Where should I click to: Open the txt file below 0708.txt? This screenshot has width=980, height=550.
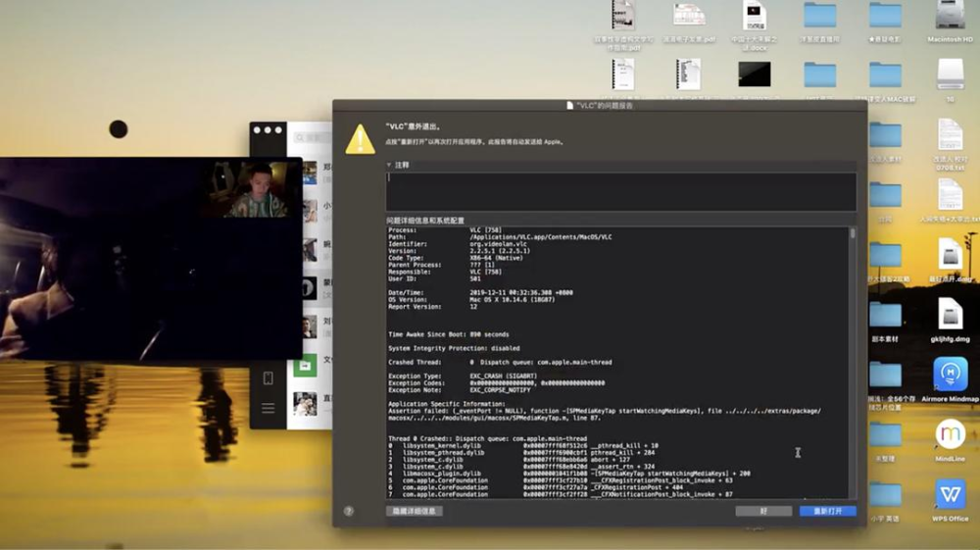point(950,194)
